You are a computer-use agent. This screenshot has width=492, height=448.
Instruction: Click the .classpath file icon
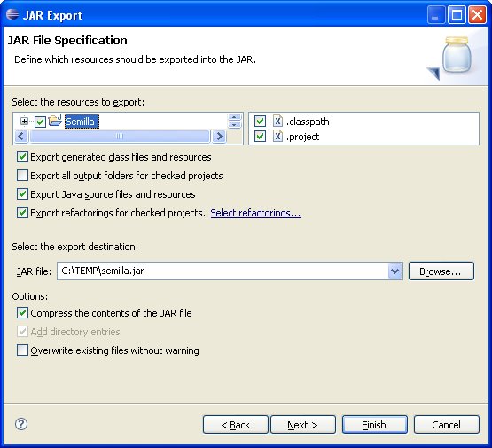point(277,122)
